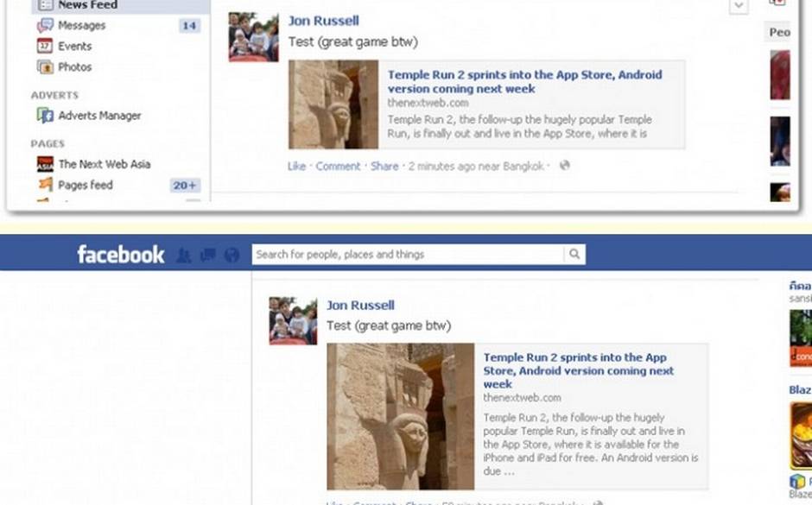Share the upper Temple Run post
The height and width of the screenshot is (505, 812).
tap(384, 166)
